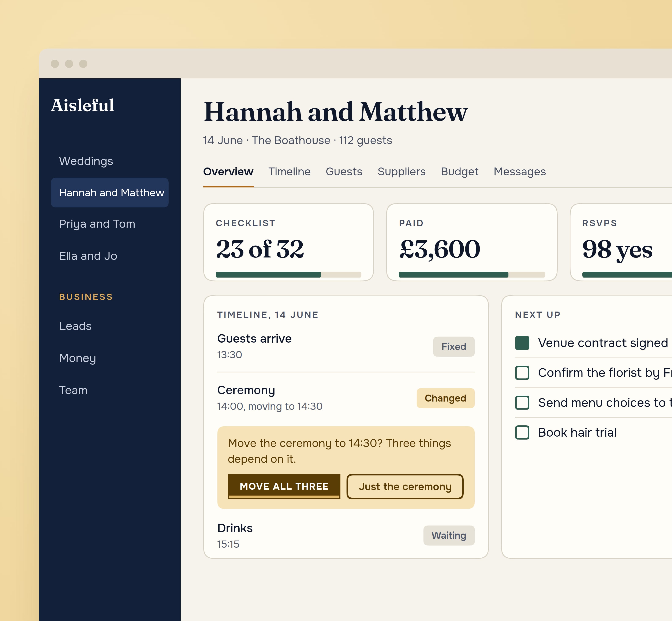Image resolution: width=672 pixels, height=621 pixels.
Task: Open the Checklist 23 of 32 card
Action: coord(288,242)
